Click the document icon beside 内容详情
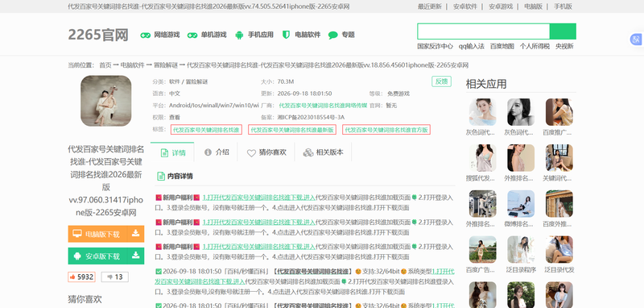 [x=161, y=177]
